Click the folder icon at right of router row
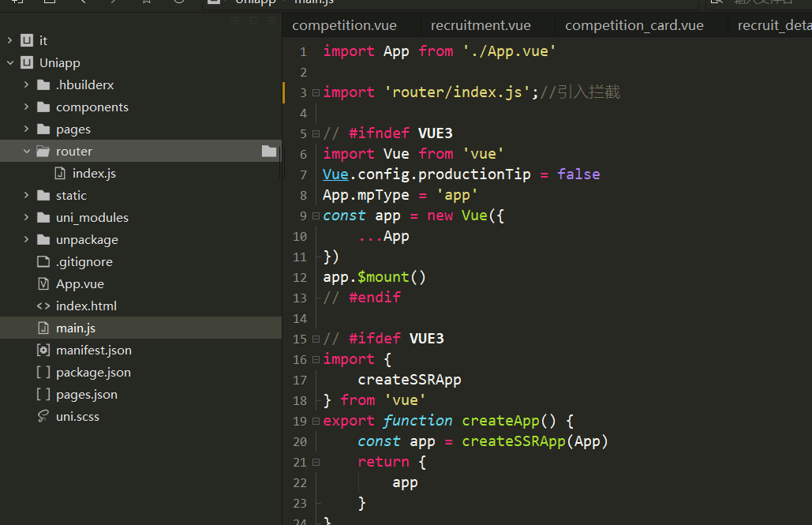Image resolution: width=812 pixels, height=525 pixels. click(x=269, y=152)
